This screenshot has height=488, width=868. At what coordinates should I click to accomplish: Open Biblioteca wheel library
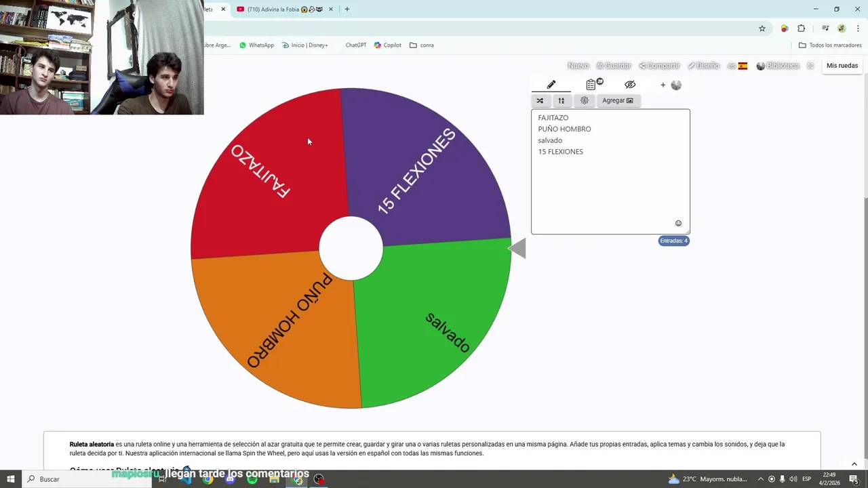(778, 66)
